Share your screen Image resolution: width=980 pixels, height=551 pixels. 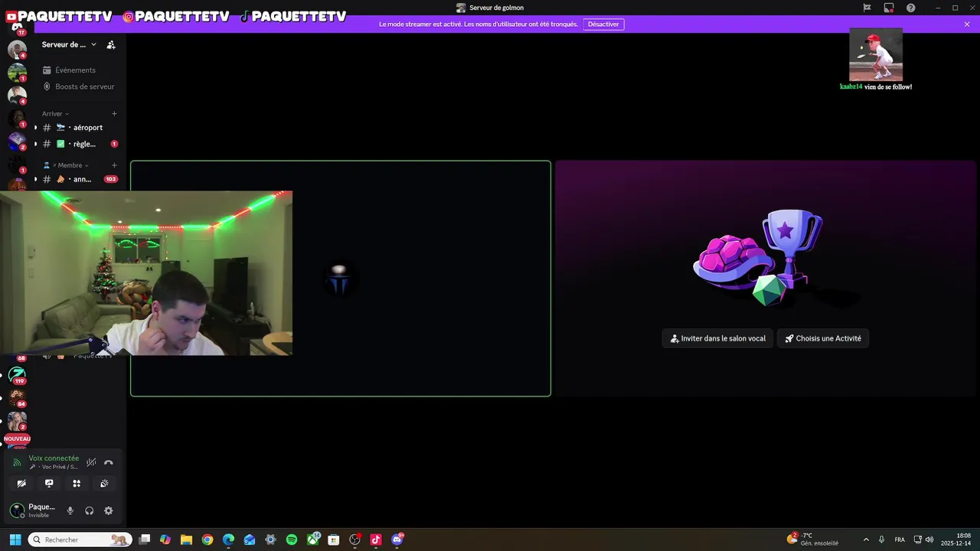(x=49, y=484)
